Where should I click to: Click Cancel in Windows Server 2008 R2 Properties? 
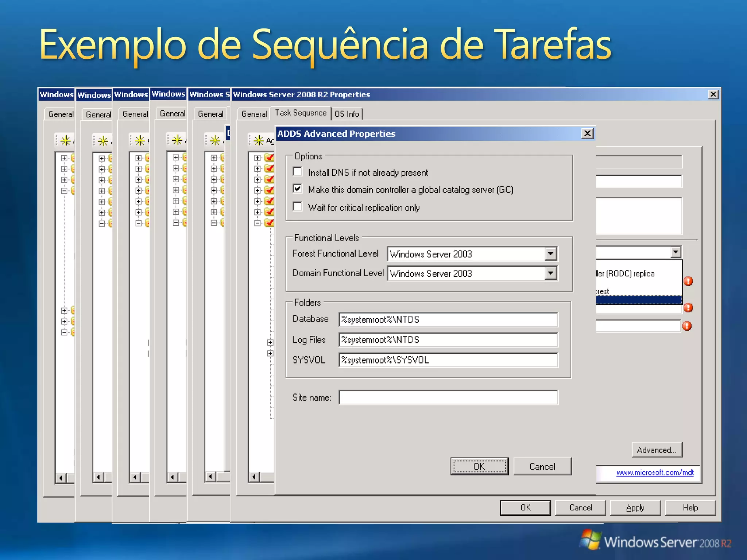[580, 507]
